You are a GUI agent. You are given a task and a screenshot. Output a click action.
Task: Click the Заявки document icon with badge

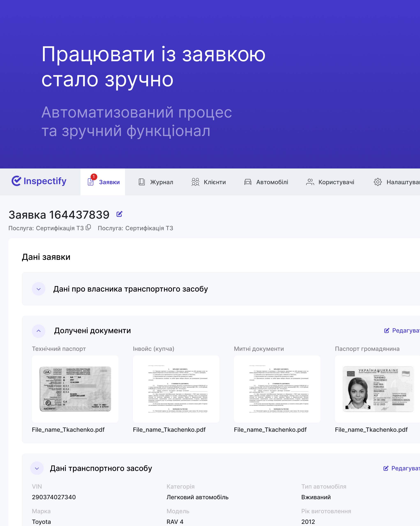[91, 182]
